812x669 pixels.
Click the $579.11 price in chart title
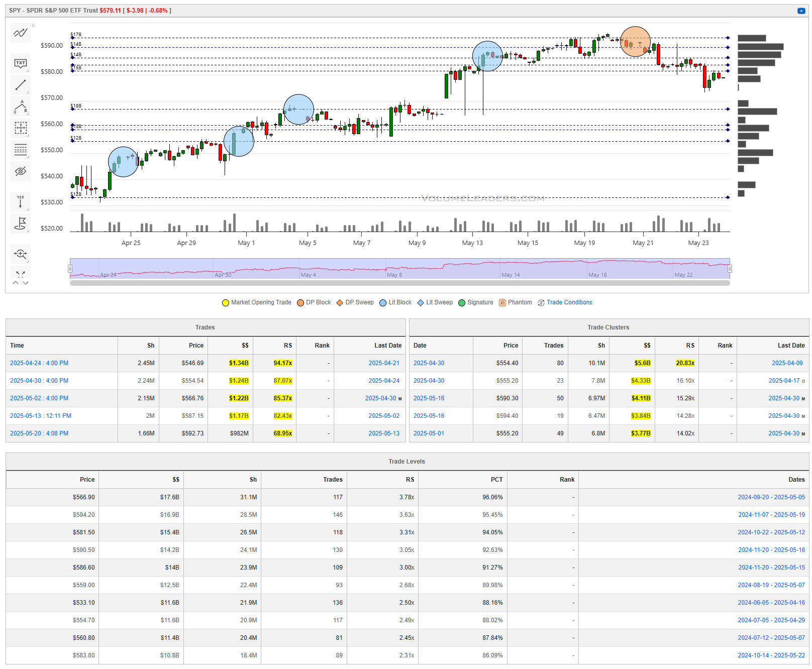(x=110, y=11)
